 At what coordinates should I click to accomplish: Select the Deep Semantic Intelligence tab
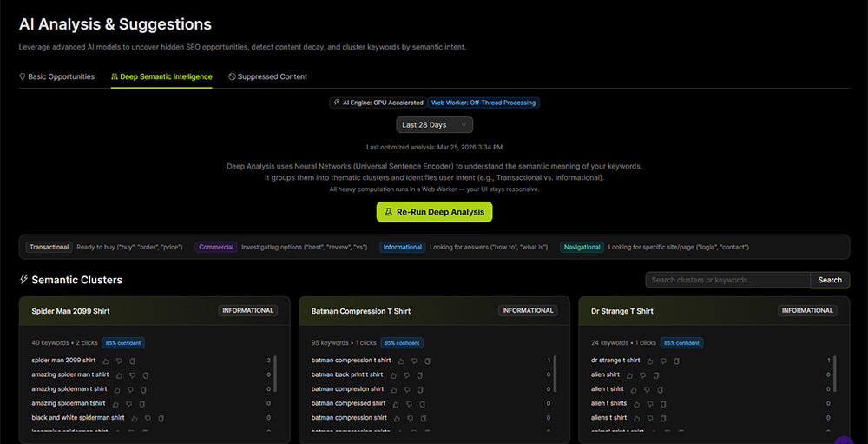161,77
